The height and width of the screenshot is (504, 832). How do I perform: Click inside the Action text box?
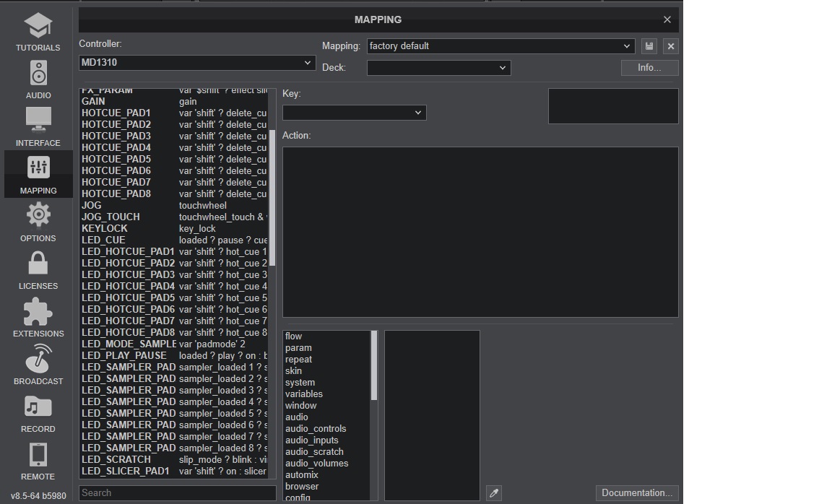tap(480, 233)
